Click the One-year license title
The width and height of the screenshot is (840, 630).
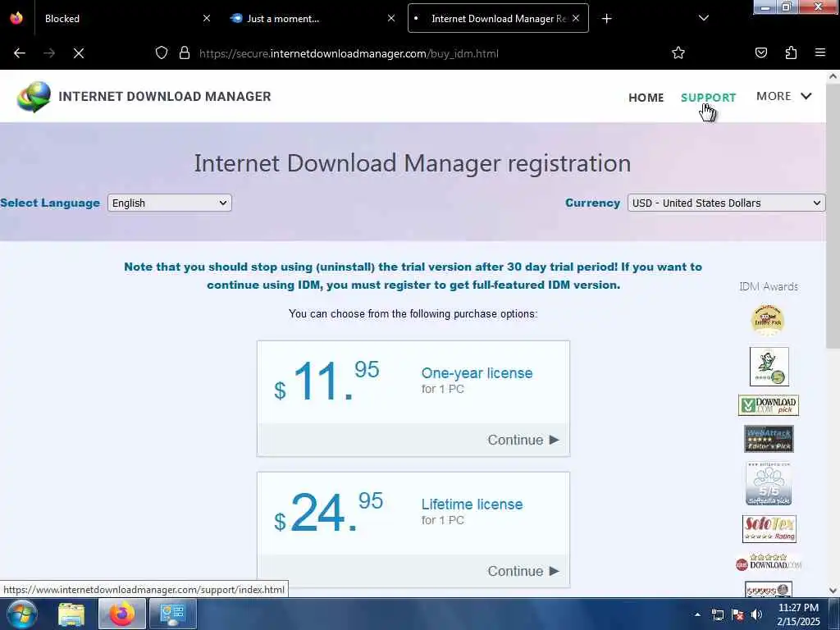coord(477,373)
